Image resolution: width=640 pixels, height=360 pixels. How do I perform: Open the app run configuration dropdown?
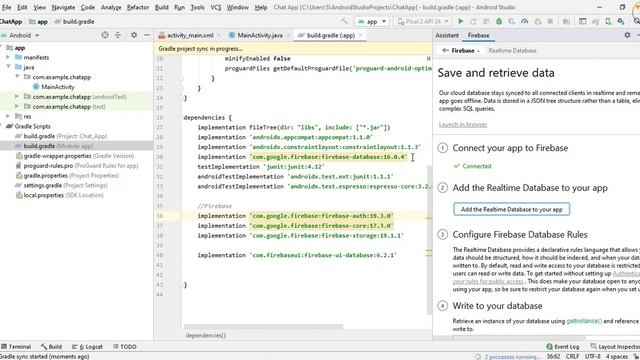[x=372, y=22]
